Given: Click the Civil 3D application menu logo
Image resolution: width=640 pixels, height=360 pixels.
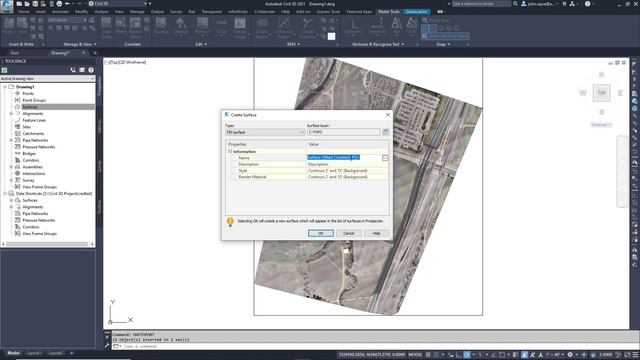Looking at the screenshot, I should tap(6, 7).
